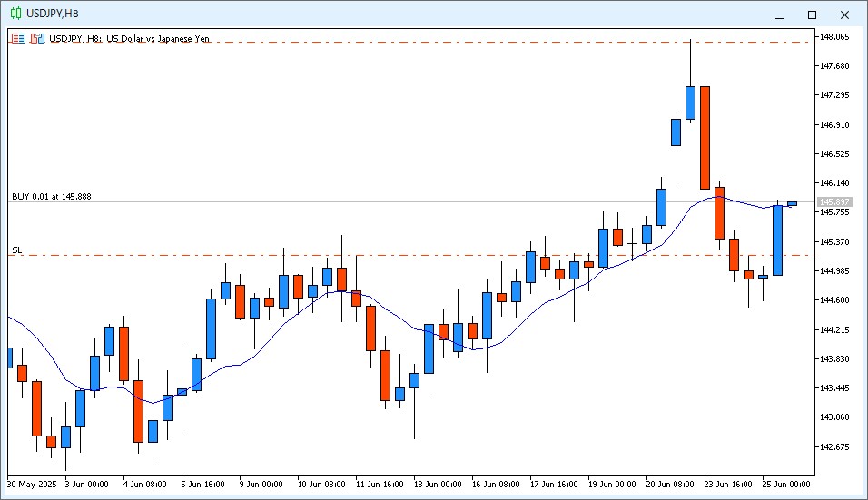Click the USDJPY,H8 chart window icon
This screenshot has width=868, height=500.
(15, 14)
